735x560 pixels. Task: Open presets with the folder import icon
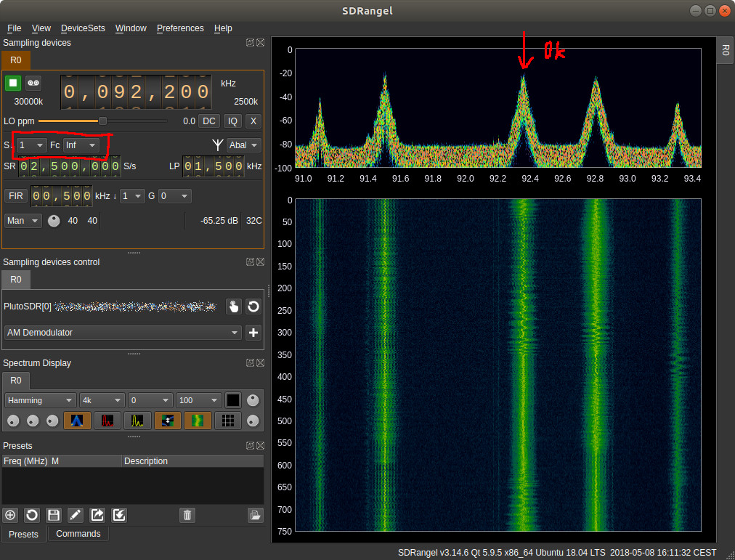[254, 515]
